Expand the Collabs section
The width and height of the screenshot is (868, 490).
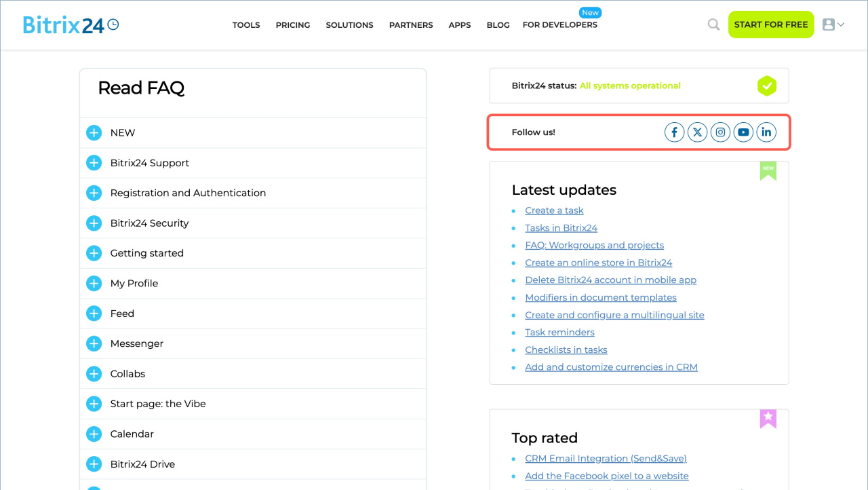[94, 374]
